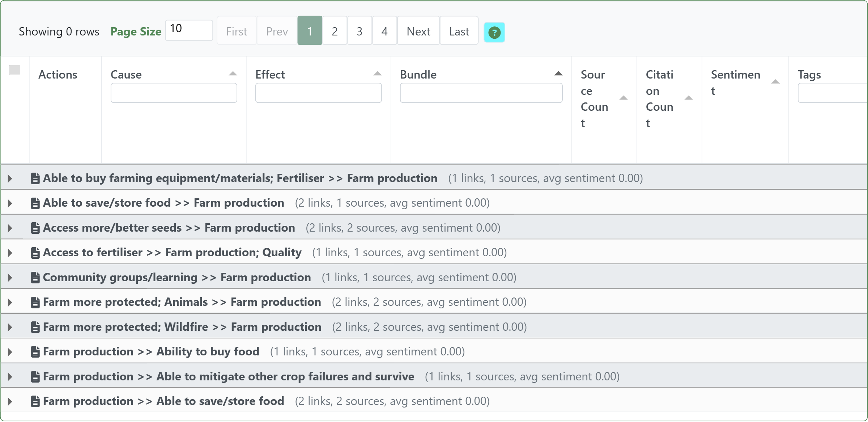The height and width of the screenshot is (422, 868).
Task: Jump to the Last page
Action: pos(459,31)
